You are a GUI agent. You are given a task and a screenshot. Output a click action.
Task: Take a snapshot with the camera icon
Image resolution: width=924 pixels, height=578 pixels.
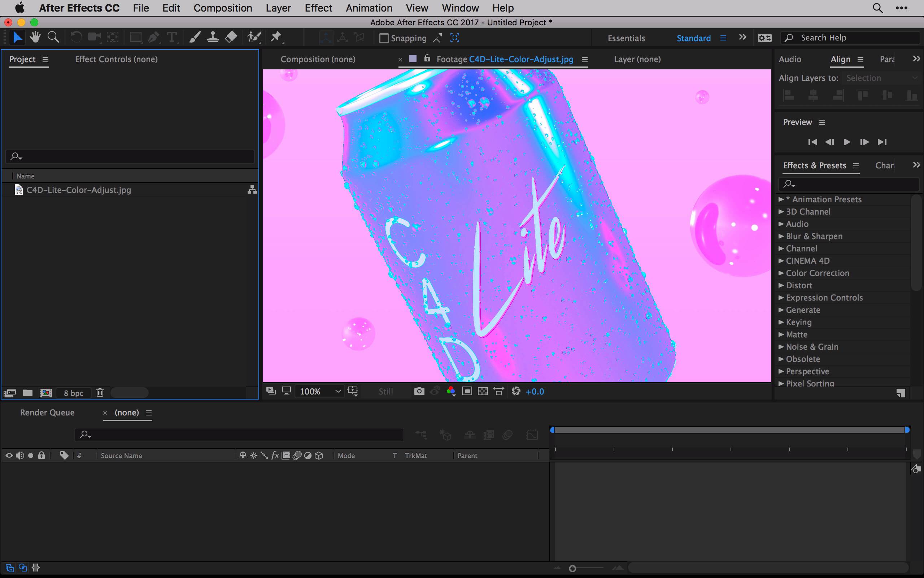pos(419,391)
